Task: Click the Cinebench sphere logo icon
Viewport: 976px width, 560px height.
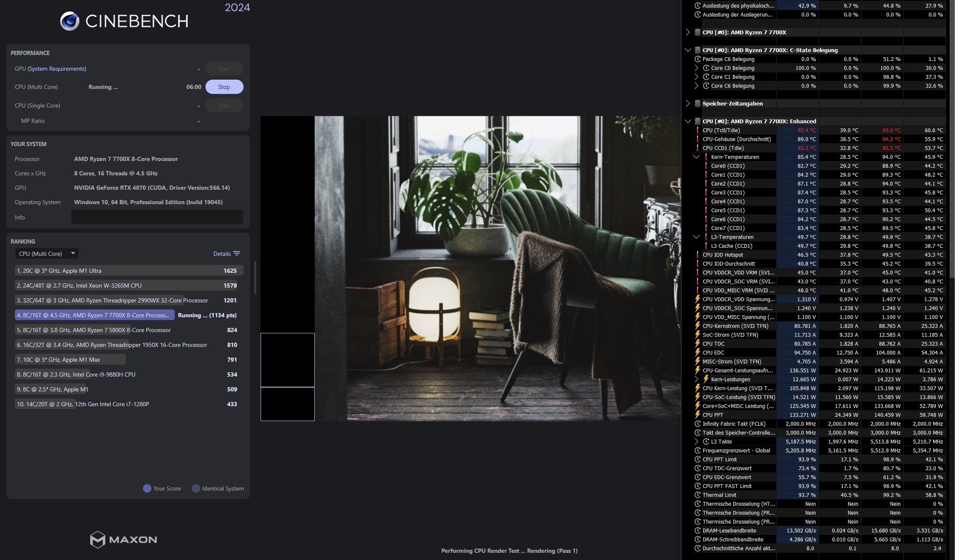Action: [69, 21]
